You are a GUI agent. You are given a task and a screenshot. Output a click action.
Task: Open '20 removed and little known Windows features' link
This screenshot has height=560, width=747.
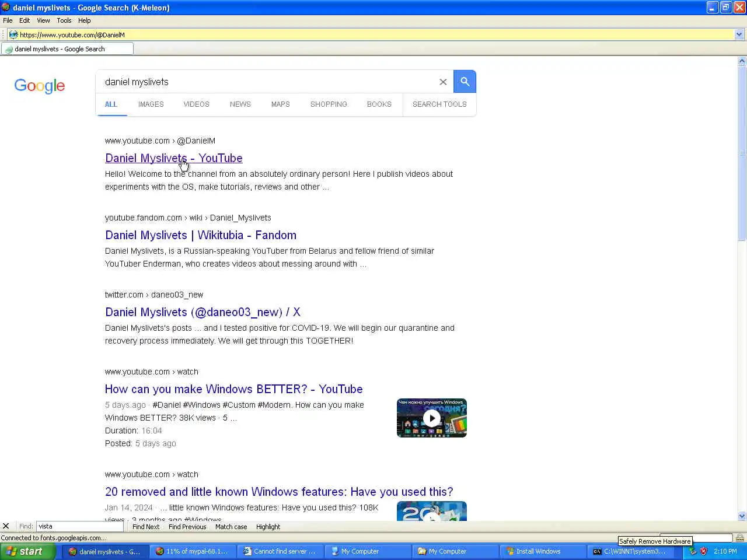coord(279,492)
